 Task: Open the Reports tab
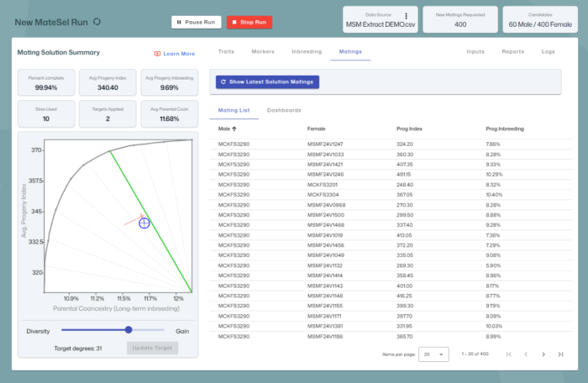coord(512,52)
